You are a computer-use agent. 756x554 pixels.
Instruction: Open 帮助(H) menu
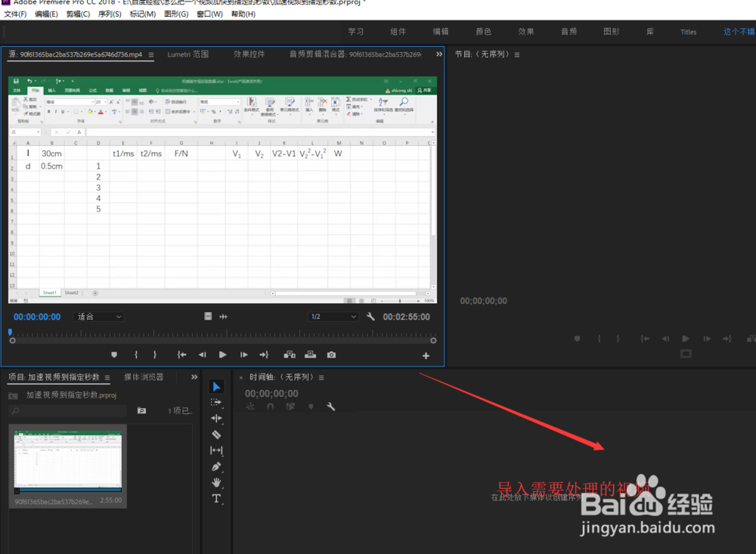coord(243,14)
